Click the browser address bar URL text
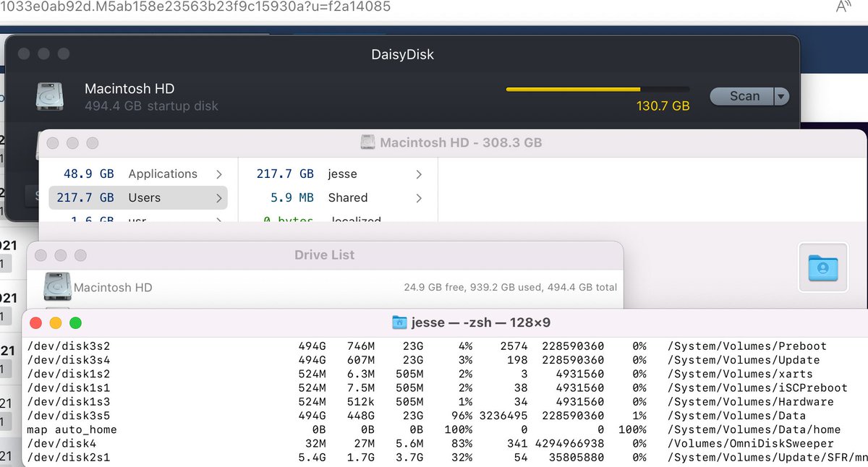This screenshot has height=467, width=868. pos(196,7)
